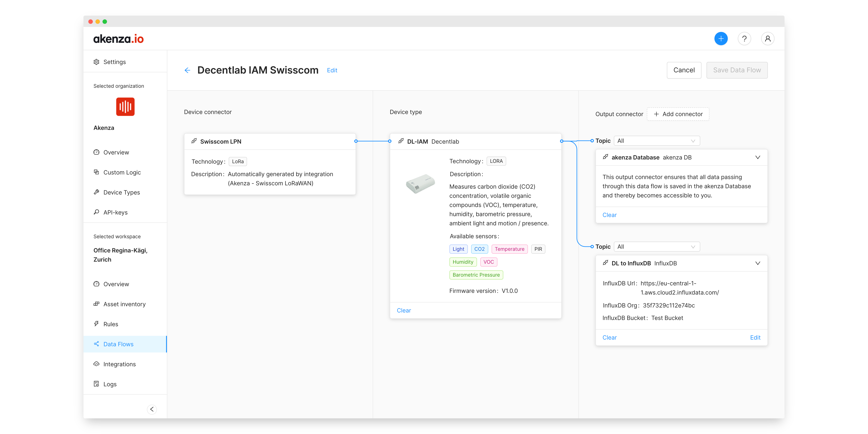
Task: Go back using the blue arrow
Action: 187,70
